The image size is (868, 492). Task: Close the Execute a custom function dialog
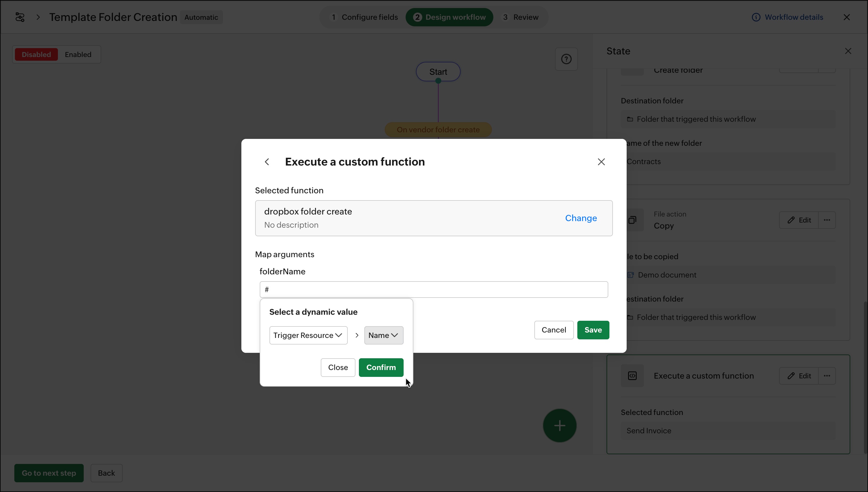tap(601, 162)
